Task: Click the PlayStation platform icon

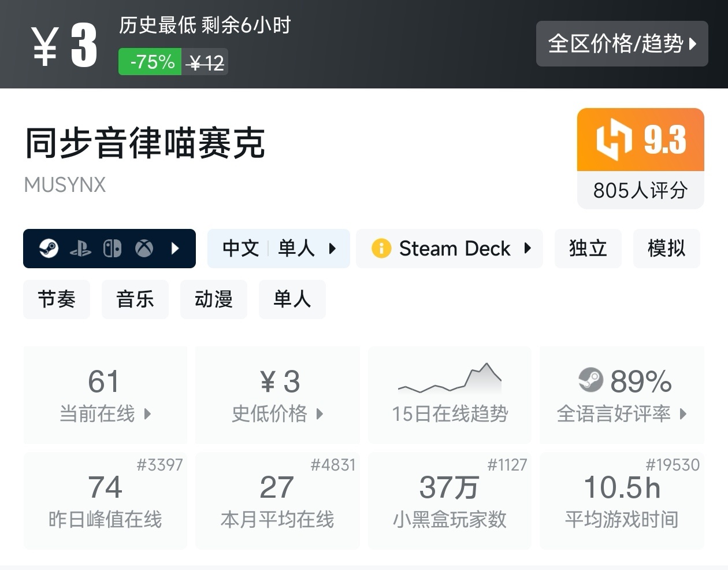Action: (80, 249)
